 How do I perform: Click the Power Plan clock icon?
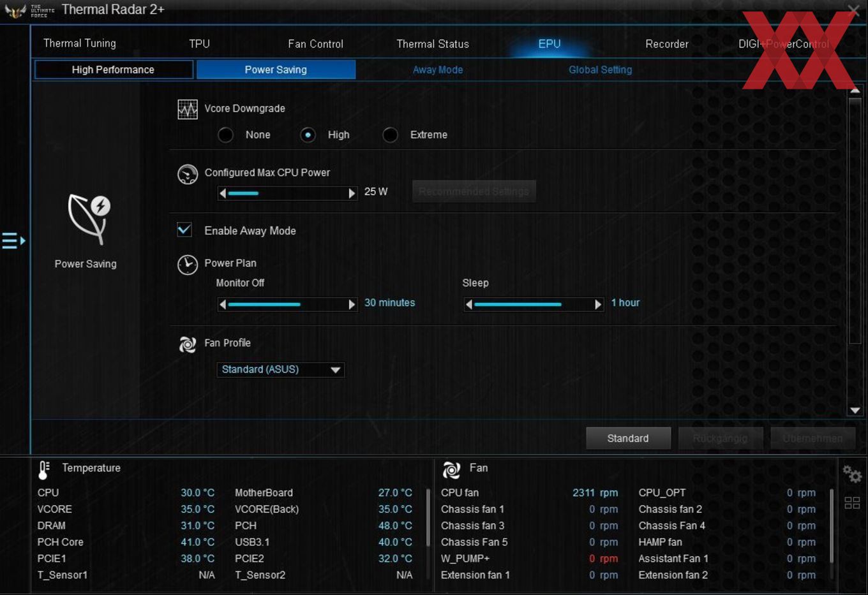click(x=188, y=265)
